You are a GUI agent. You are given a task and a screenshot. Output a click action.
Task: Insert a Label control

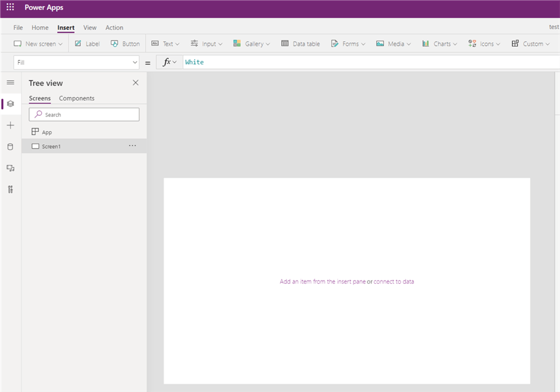pyautogui.click(x=87, y=44)
